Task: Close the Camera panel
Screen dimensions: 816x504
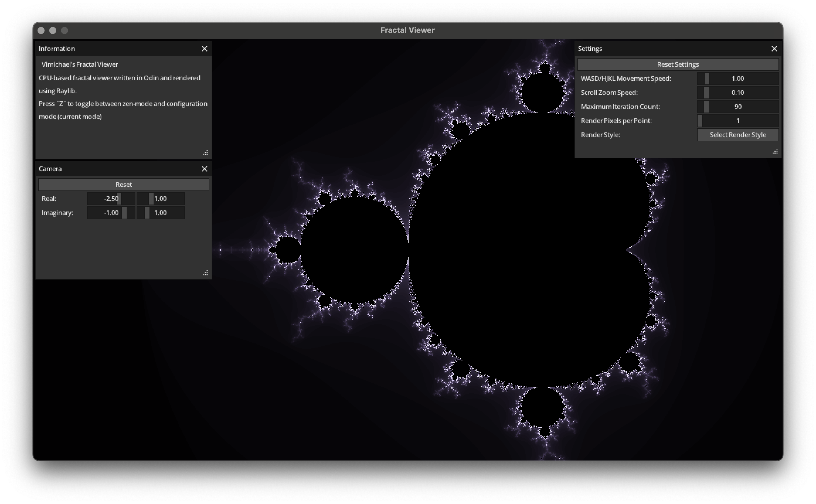Action: click(x=204, y=169)
